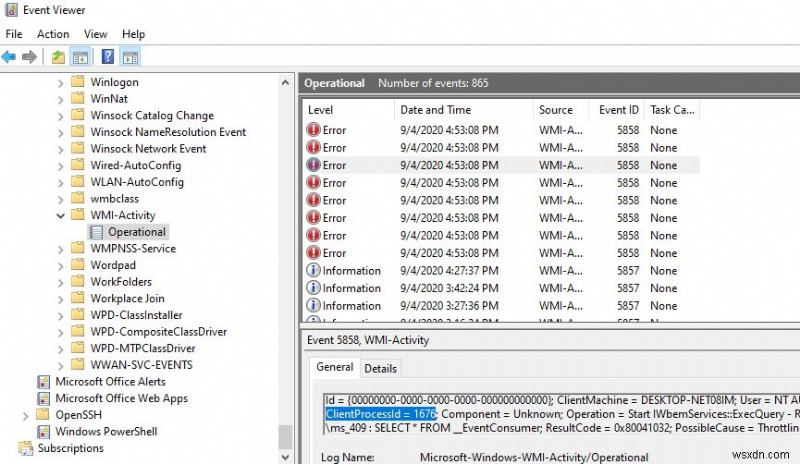This screenshot has height=464, width=800.
Task: Open the File menu
Action: point(14,34)
